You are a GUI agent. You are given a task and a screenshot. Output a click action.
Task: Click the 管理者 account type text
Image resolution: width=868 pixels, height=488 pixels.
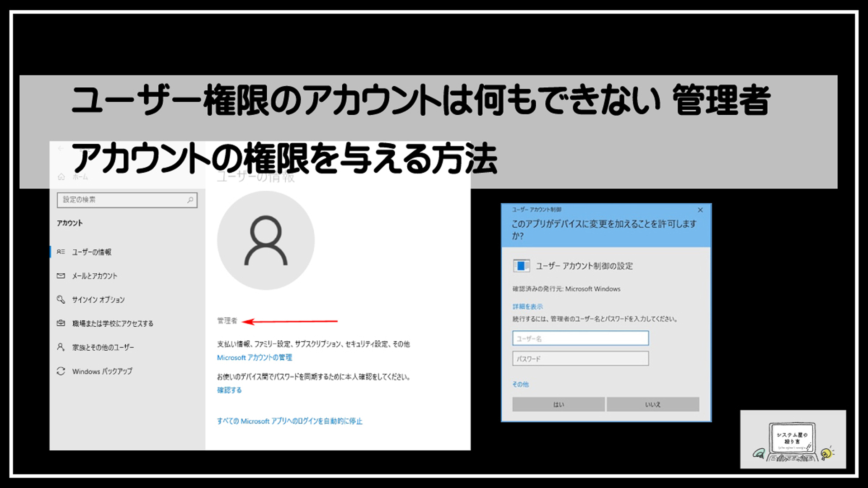[227, 321]
